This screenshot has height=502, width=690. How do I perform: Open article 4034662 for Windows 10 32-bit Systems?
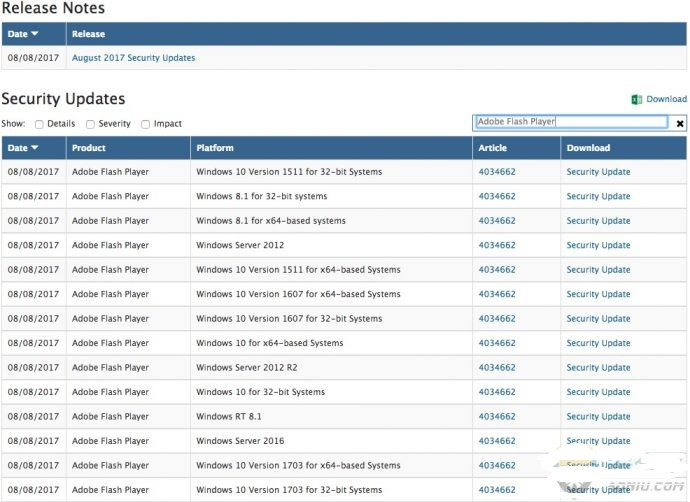pyautogui.click(x=497, y=392)
